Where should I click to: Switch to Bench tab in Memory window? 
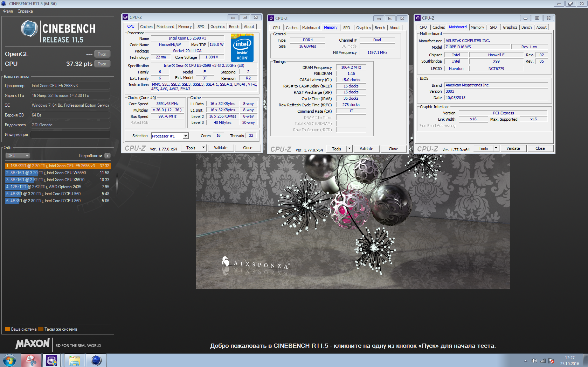point(380,28)
